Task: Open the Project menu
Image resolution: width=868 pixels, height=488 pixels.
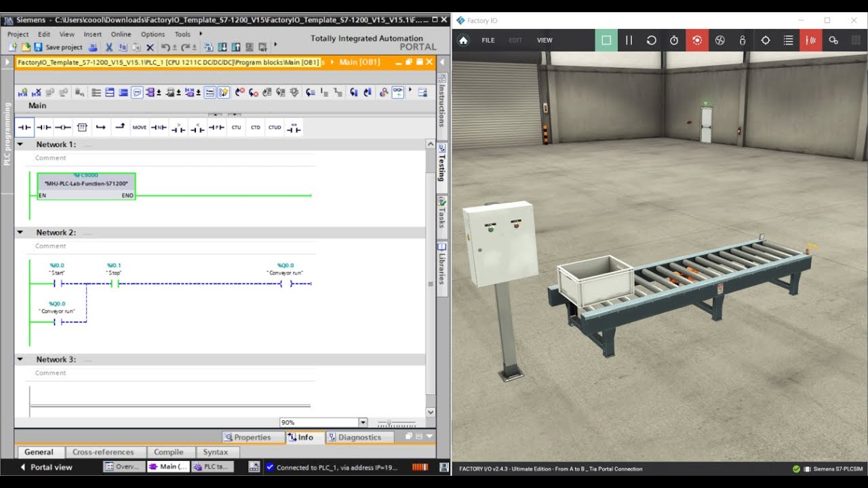Action: (18, 34)
